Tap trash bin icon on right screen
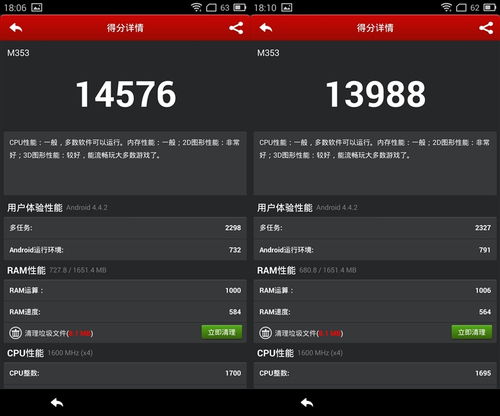This screenshot has height=416, width=500. pyautogui.click(x=265, y=333)
